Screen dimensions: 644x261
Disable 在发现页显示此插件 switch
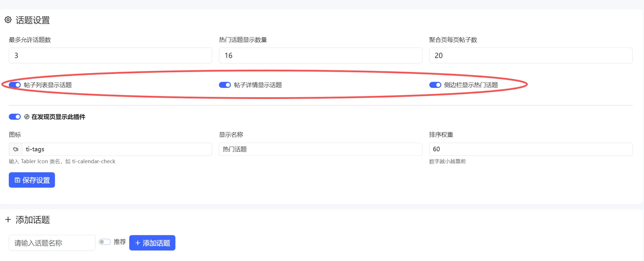[x=15, y=117]
